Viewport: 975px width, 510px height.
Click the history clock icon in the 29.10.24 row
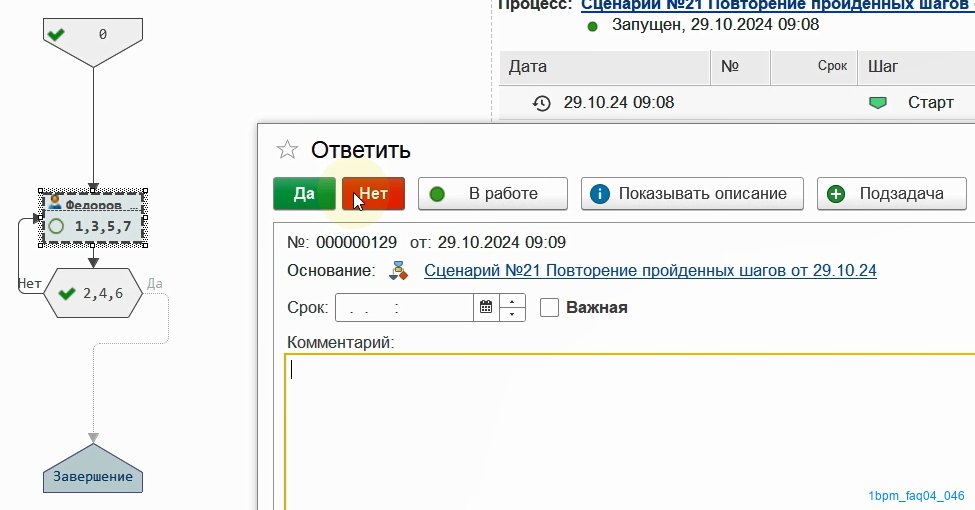pos(542,103)
